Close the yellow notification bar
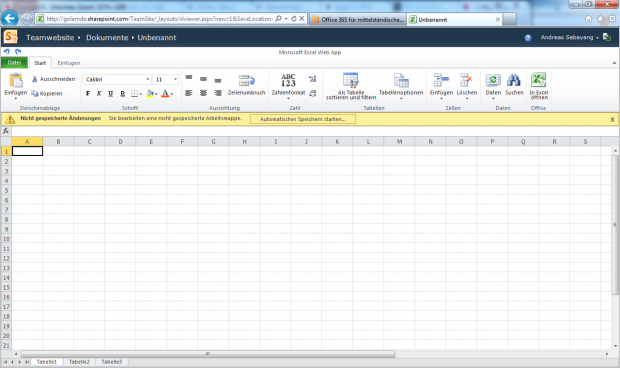This screenshot has width=620, height=368. point(612,119)
